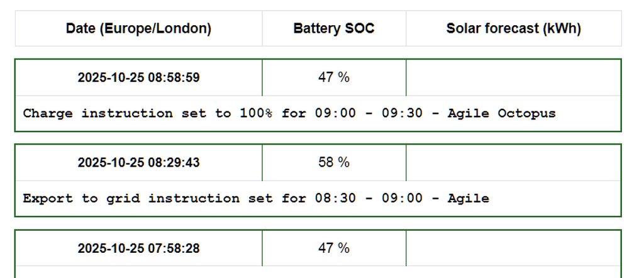This screenshot has width=644, height=278.
Task: Click the empty solar forecast cell for 08:29:43
Action: (x=513, y=162)
